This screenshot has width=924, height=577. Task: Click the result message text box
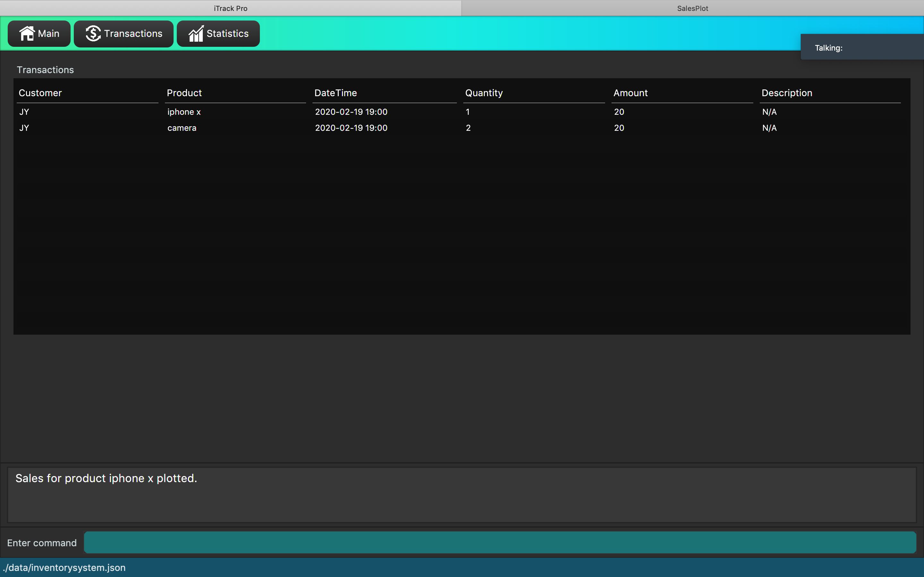tap(461, 495)
